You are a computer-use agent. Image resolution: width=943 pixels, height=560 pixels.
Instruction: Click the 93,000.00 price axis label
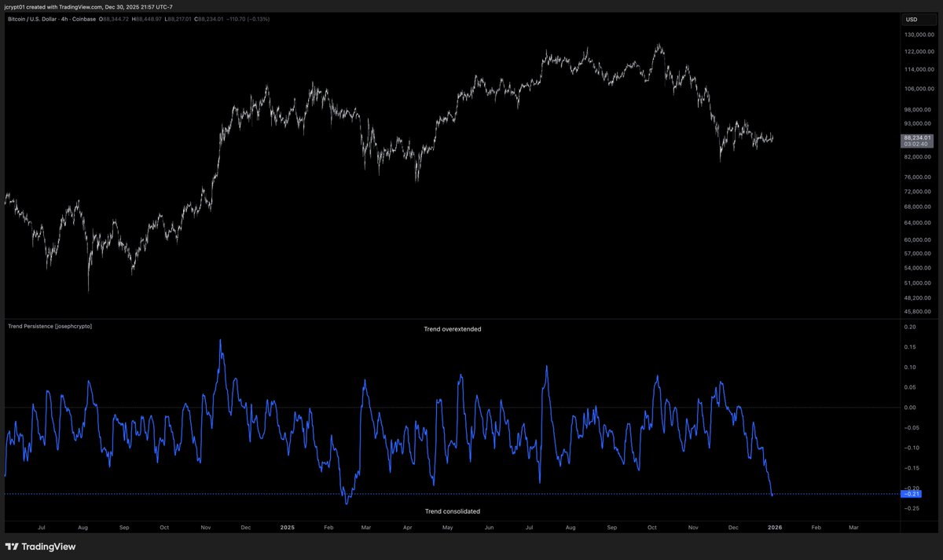[x=918, y=123]
